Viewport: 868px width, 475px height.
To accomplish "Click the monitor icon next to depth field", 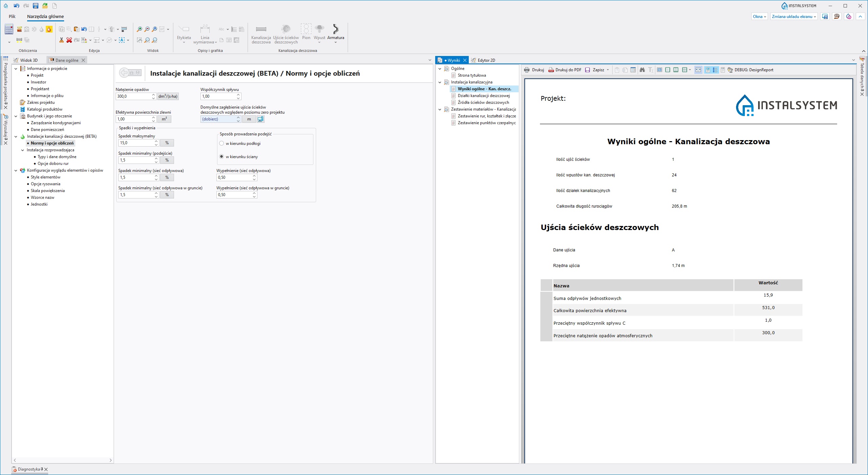I will [x=261, y=119].
